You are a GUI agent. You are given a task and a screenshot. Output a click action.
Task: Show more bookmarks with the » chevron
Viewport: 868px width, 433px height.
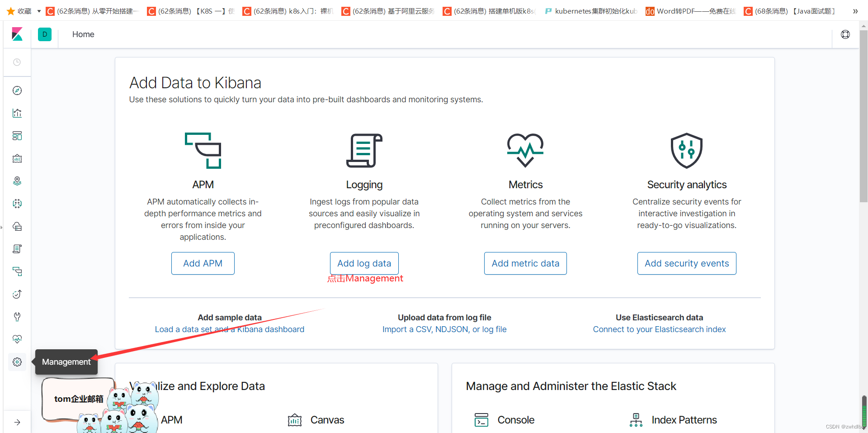click(x=855, y=11)
